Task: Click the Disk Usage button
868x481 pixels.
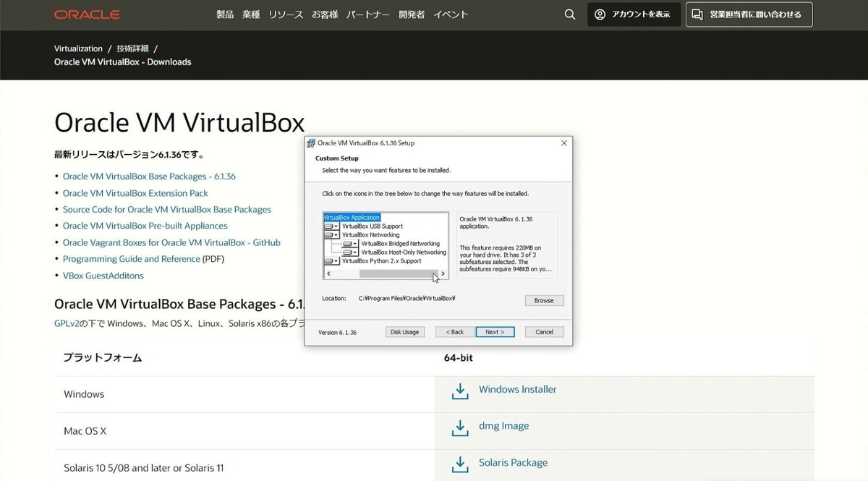Action: 405,332
